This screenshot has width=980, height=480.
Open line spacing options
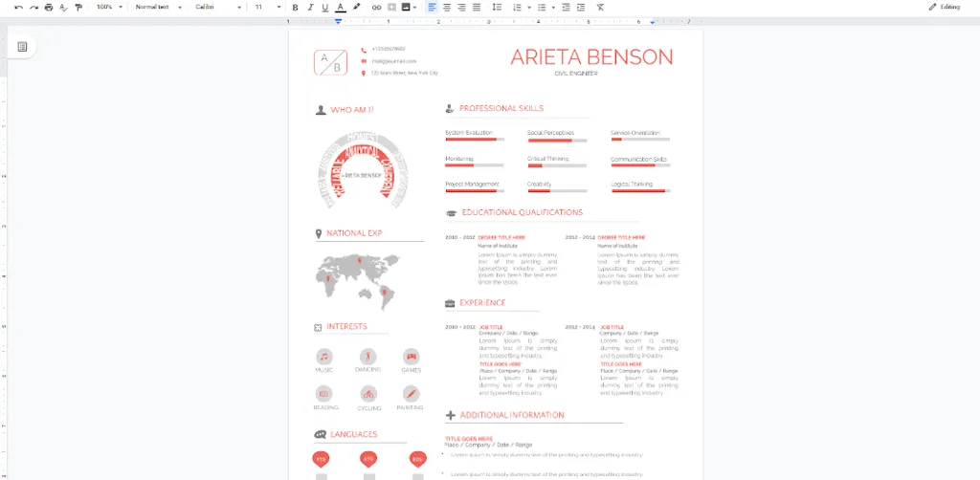497,7
